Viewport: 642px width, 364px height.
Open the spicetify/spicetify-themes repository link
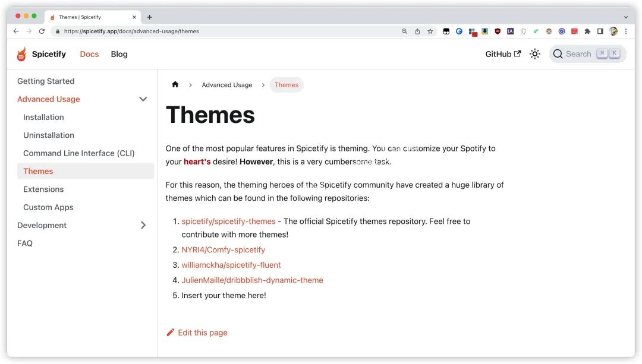228,221
